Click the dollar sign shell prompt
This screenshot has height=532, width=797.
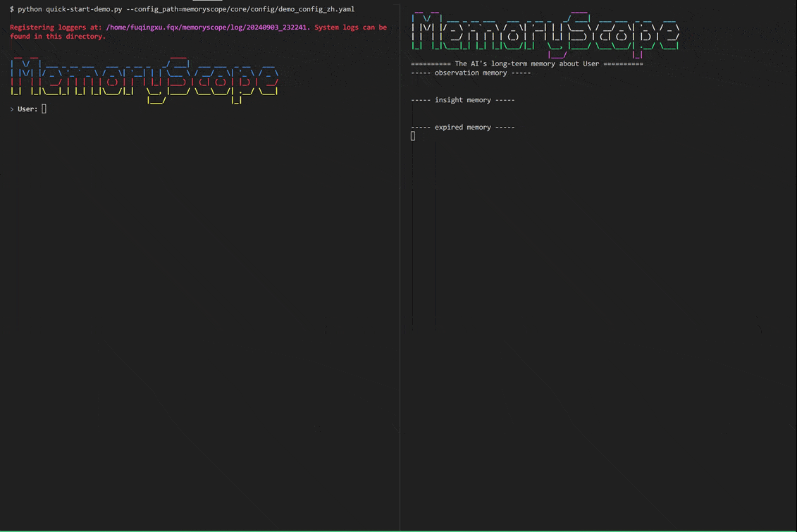pyautogui.click(x=12, y=9)
